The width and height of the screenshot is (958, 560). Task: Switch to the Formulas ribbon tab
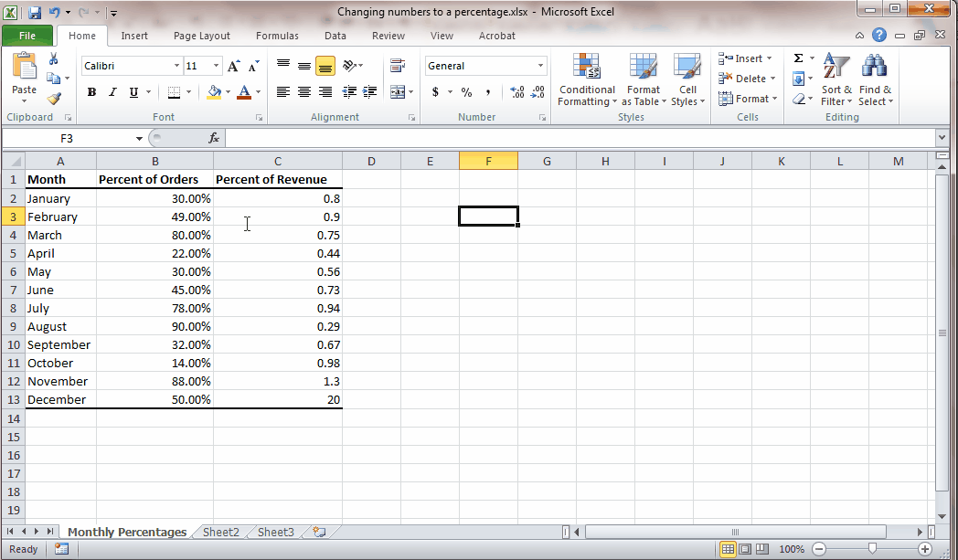click(x=277, y=36)
